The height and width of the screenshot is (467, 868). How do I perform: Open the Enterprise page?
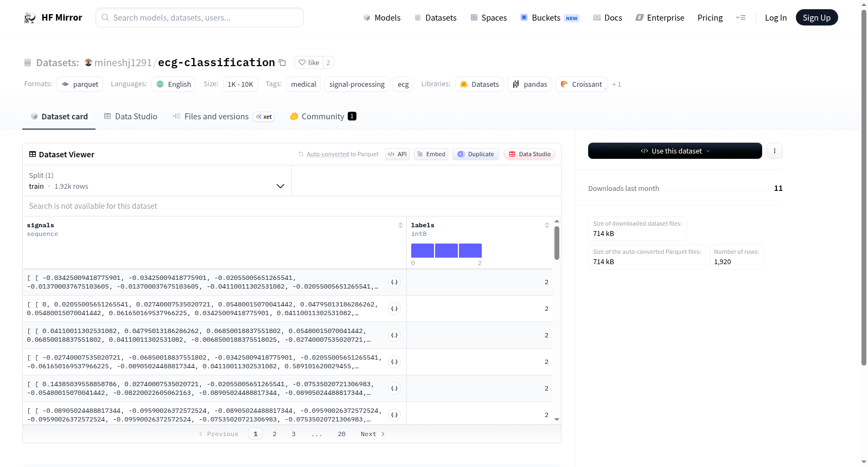click(x=660, y=17)
